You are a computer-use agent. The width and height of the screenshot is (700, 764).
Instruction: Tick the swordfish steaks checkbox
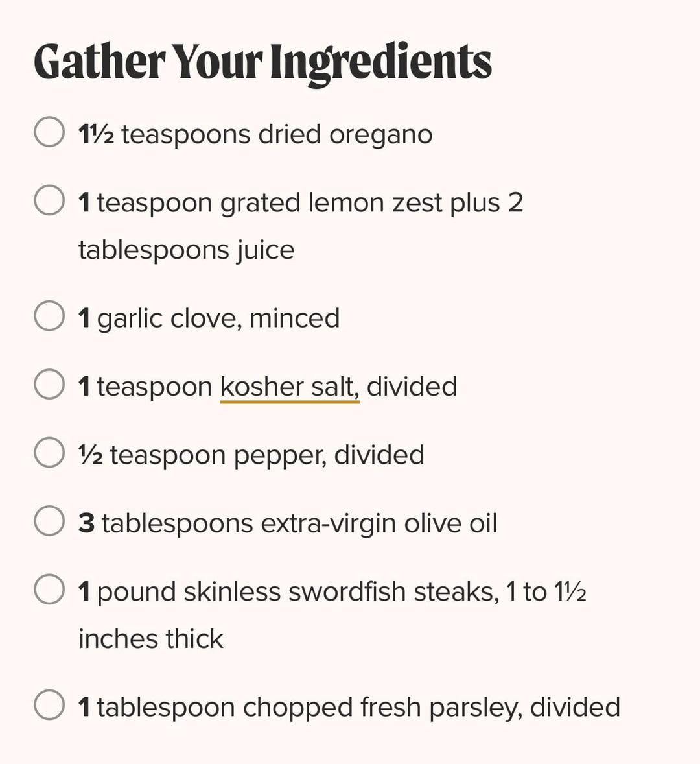click(49, 590)
